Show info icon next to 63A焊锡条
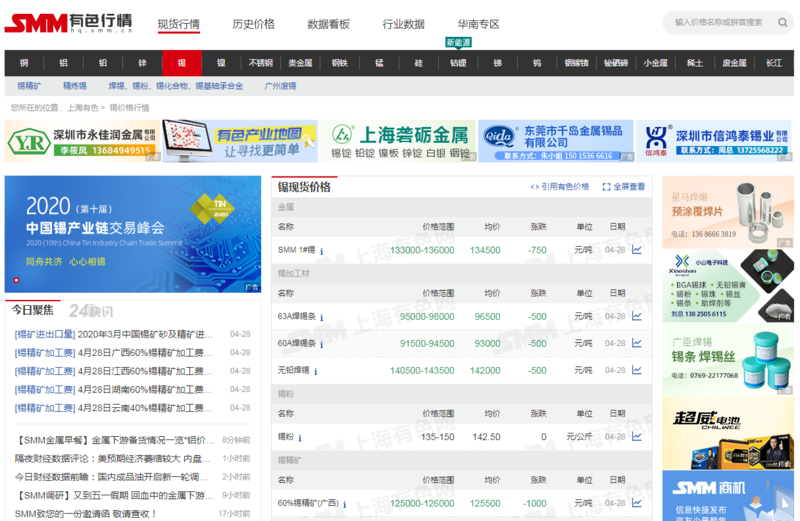The image size is (800, 521). click(321, 317)
